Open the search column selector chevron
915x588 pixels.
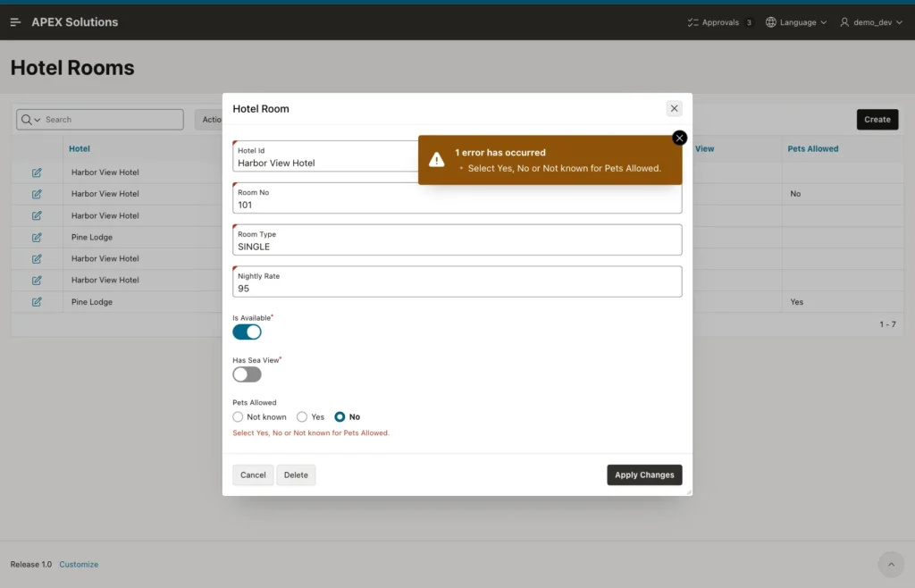38,120
